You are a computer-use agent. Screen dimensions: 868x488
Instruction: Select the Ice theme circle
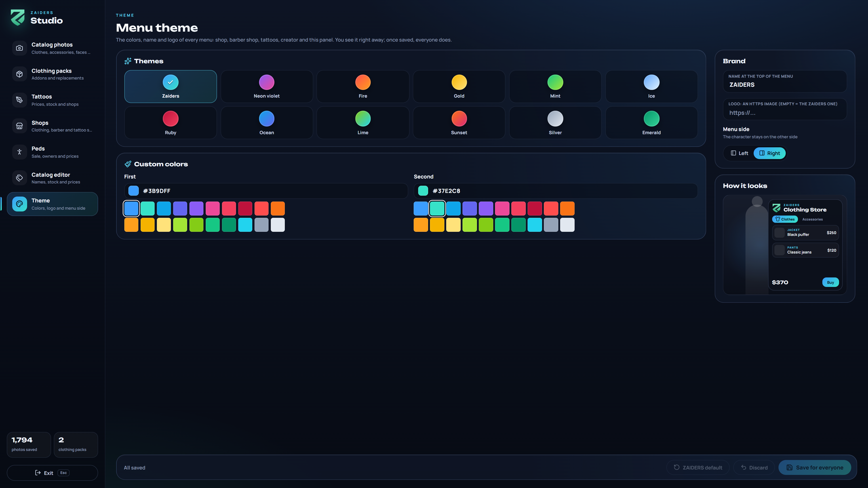pyautogui.click(x=651, y=82)
